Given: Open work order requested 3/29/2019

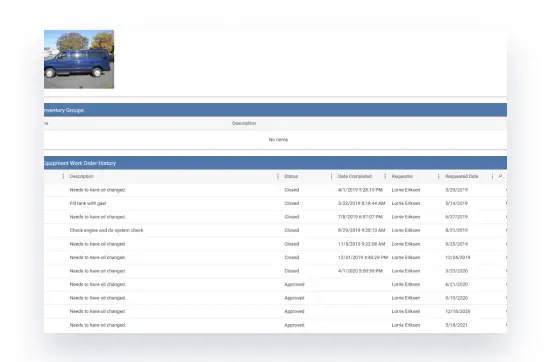Looking at the screenshot, I should pyautogui.click(x=275, y=190).
